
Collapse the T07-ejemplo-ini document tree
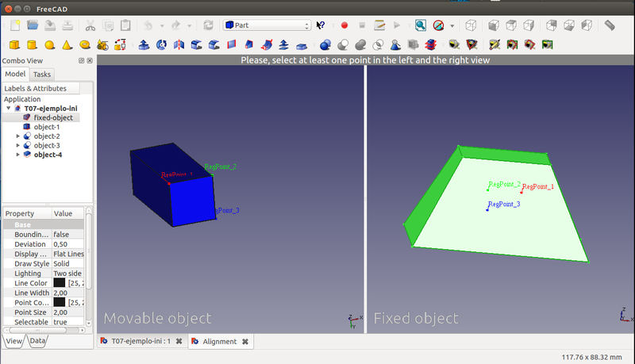[8, 109]
